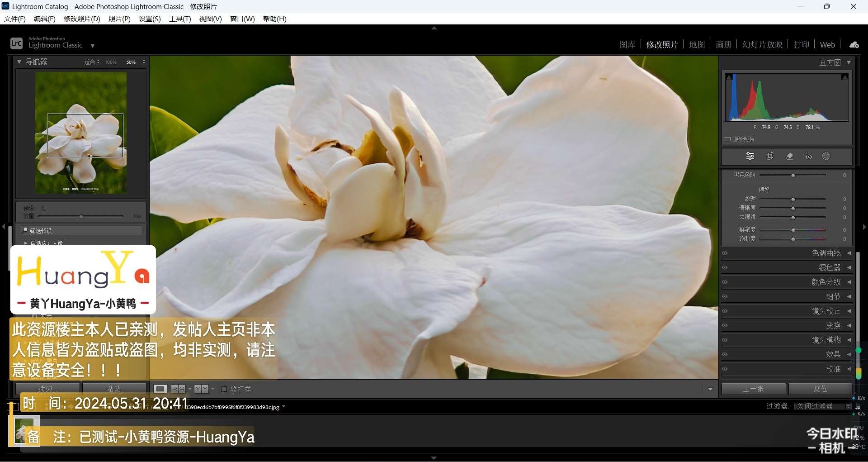This screenshot has width=868, height=462.
Task: Click the 清晰度 slider handle
Action: point(793,208)
